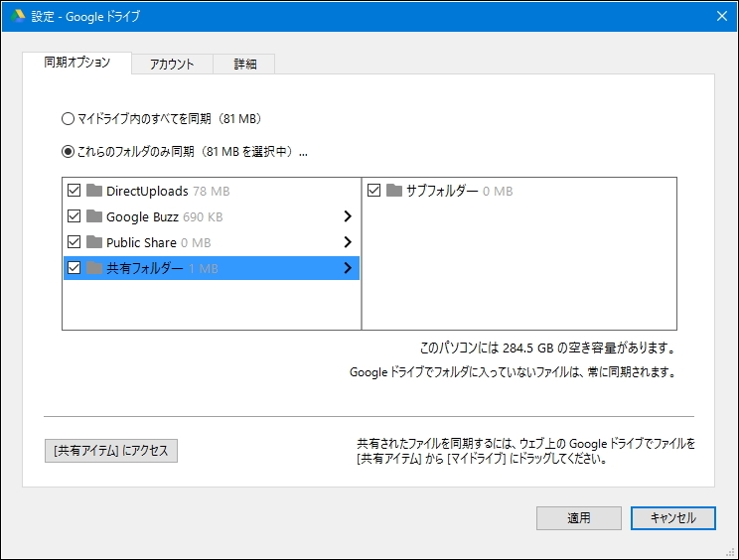Uncheck the サブフォルダー checkbox
Image resolution: width=739 pixels, height=560 pixels.
coord(373,191)
